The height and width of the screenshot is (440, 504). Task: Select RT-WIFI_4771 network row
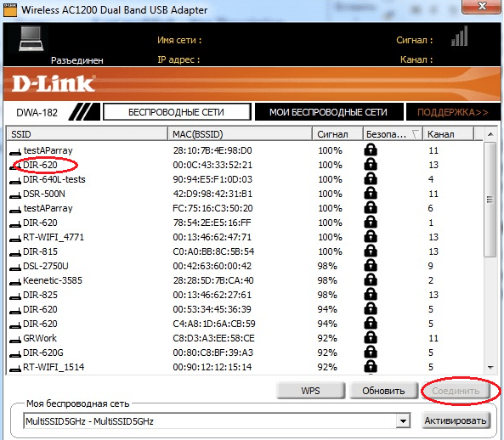click(244, 237)
